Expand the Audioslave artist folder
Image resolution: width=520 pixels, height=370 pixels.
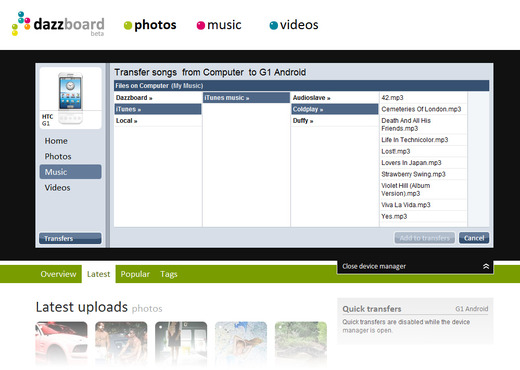335,98
